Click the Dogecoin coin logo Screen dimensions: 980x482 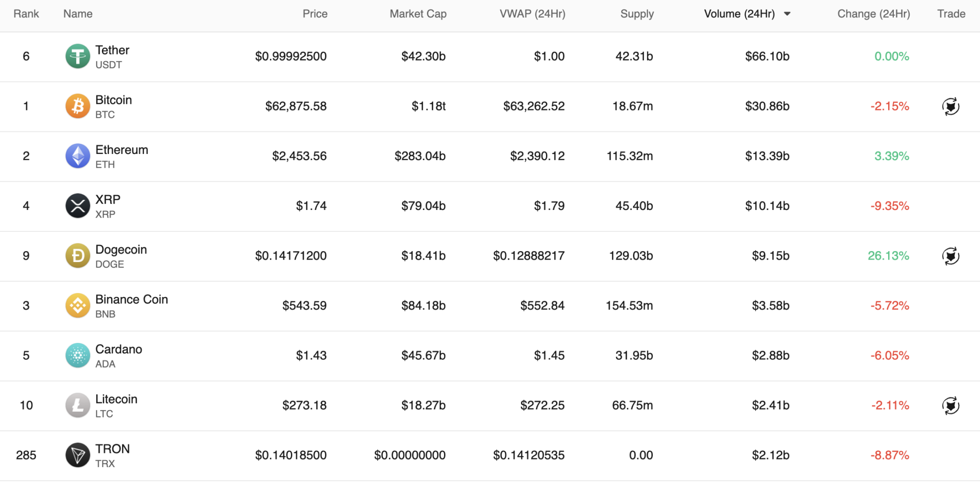pos(78,256)
